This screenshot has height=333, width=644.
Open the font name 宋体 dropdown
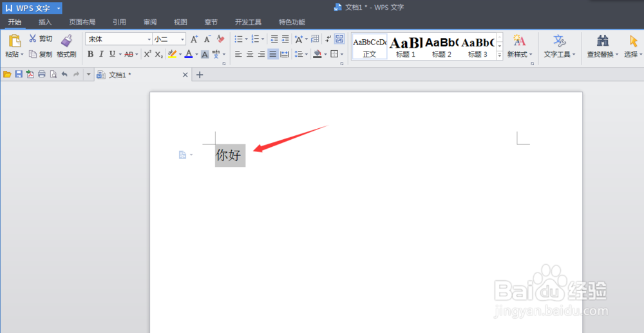click(x=149, y=39)
